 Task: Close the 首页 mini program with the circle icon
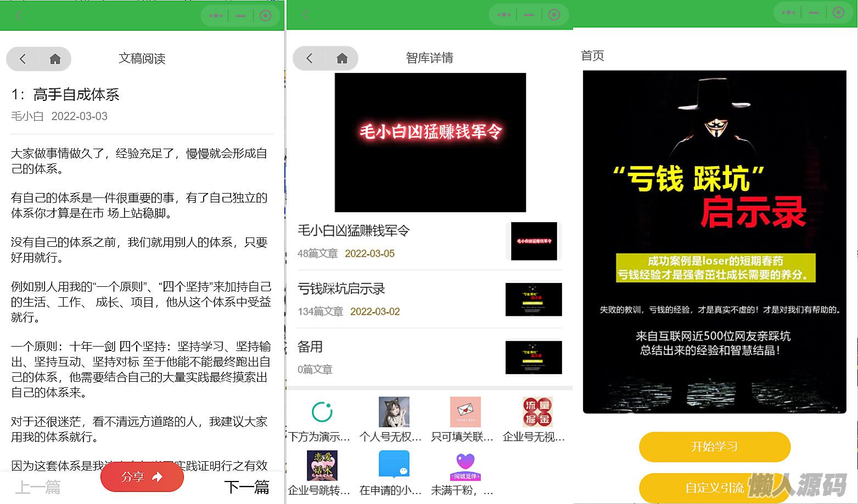[838, 13]
